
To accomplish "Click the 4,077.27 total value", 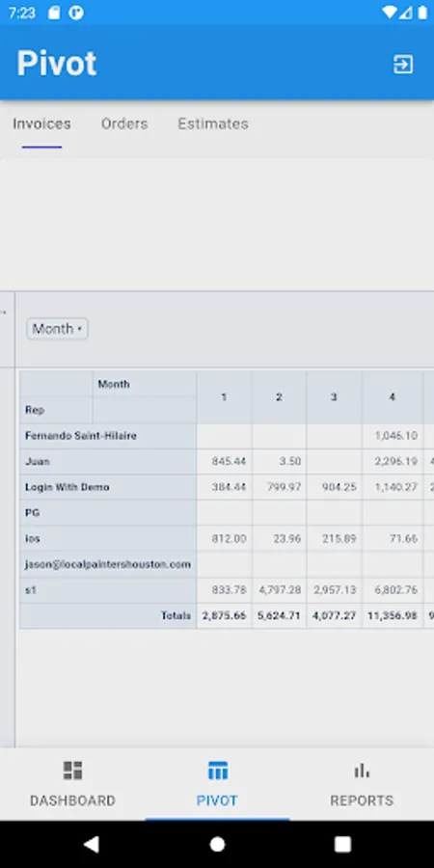I will [335, 615].
